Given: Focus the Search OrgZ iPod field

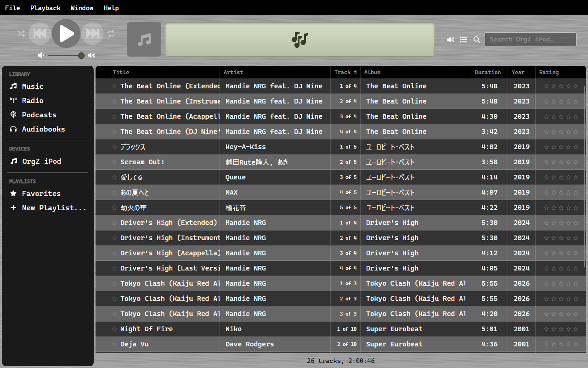Looking at the screenshot, I should tap(531, 40).
